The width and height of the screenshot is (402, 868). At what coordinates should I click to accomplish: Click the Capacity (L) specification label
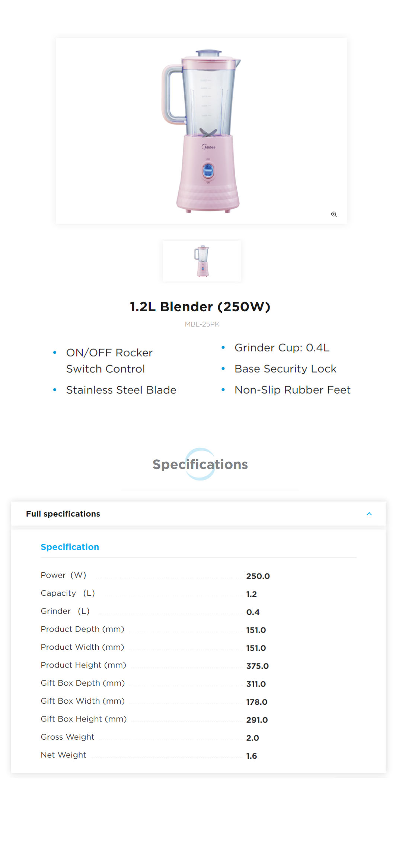pos(67,593)
